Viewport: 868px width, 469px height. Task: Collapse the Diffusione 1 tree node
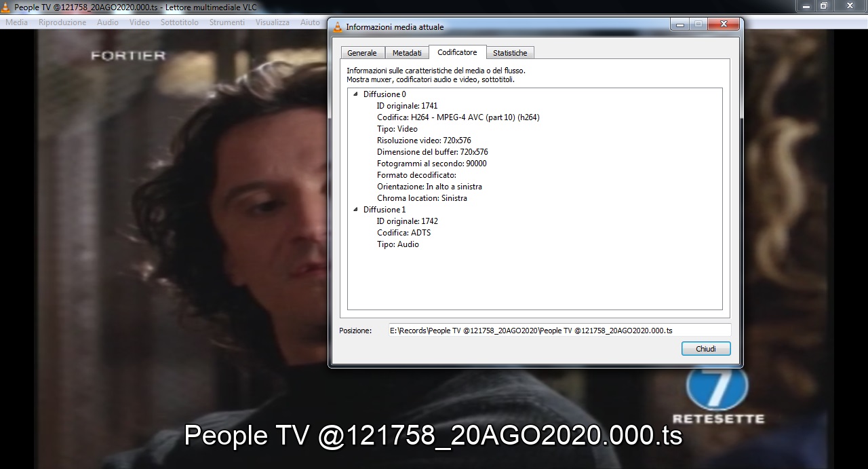point(355,210)
